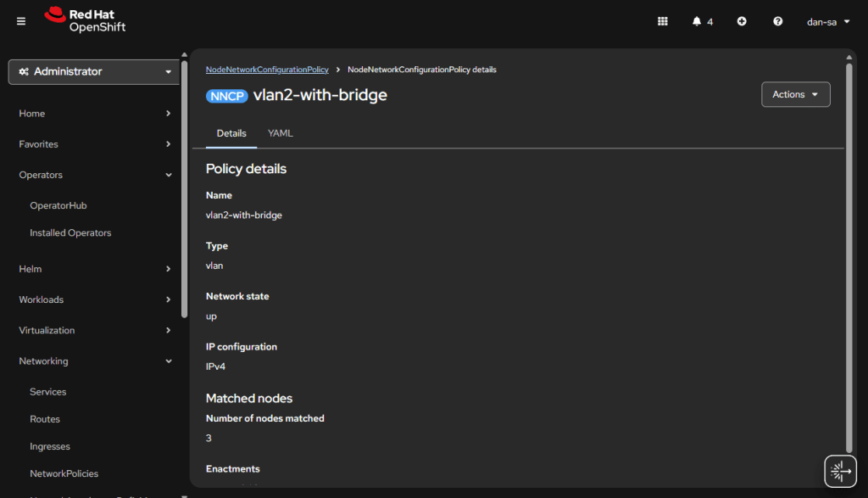
Task: Expand the Virtualization navigation section
Action: pos(94,330)
